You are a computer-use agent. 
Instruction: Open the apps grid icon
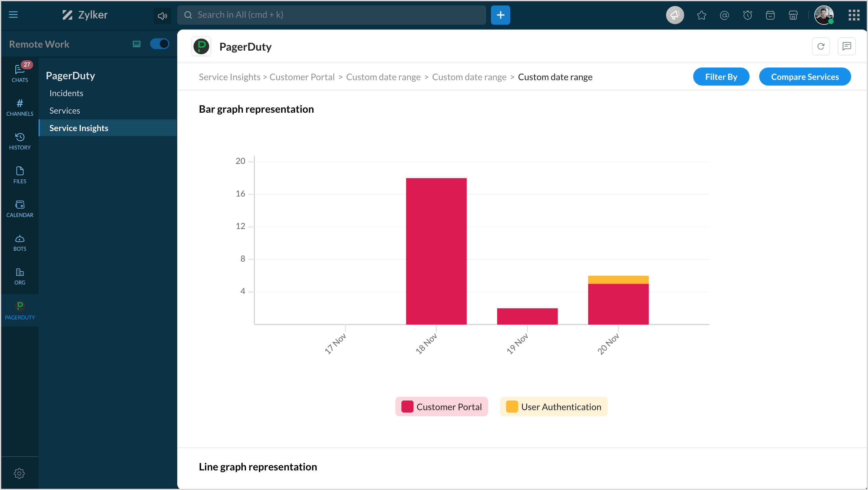point(854,15)
